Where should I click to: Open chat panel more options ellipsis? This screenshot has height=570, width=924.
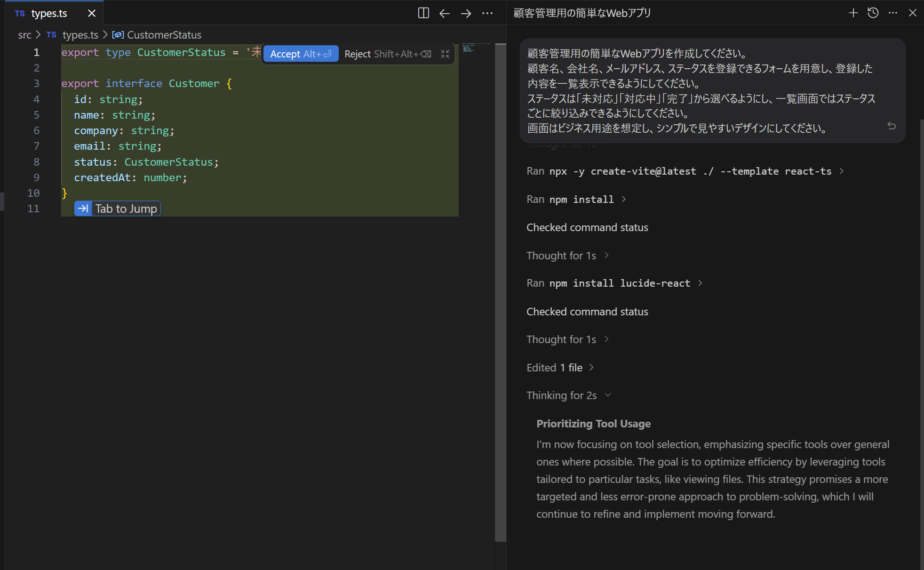click(893, 13)
